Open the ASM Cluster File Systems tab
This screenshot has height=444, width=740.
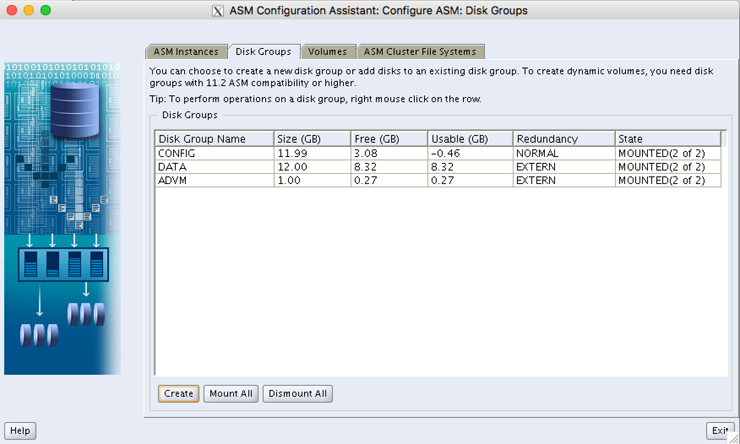(x=420, y=51)
